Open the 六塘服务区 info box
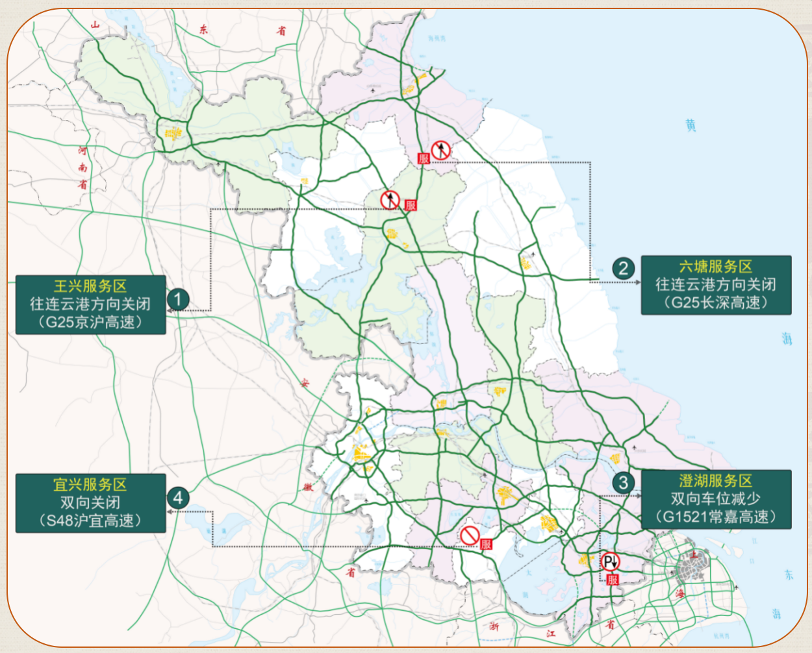812x653 pixels. point(716,285)
